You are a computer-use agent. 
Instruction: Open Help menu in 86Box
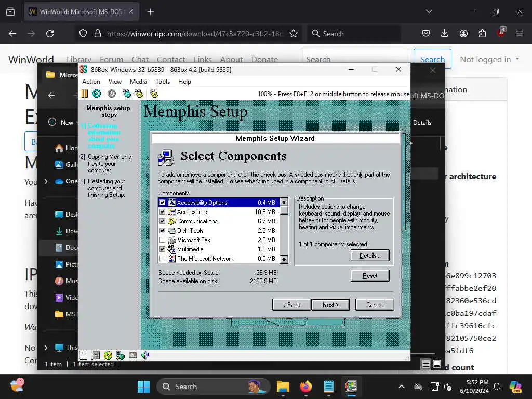point(184,82)
